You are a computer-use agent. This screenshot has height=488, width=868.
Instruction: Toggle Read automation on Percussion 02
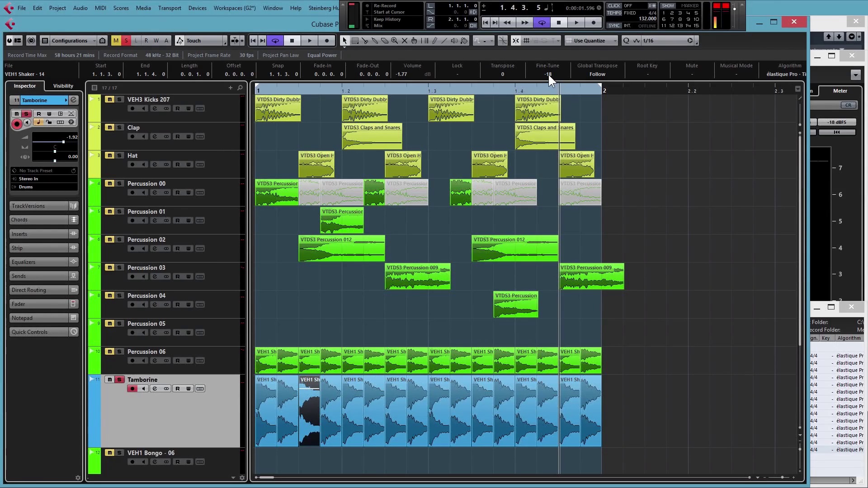[177, 249]
